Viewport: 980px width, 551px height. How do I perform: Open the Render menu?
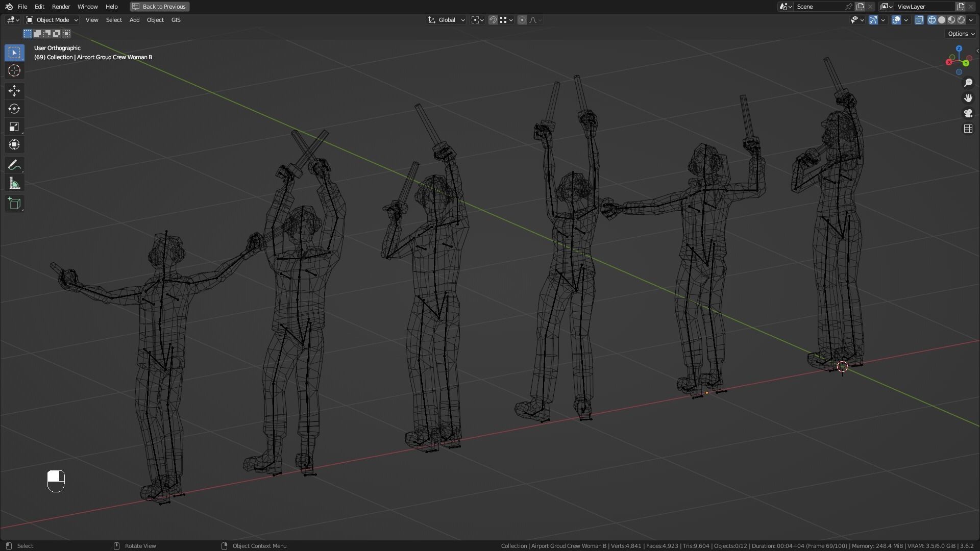point(61,7)
